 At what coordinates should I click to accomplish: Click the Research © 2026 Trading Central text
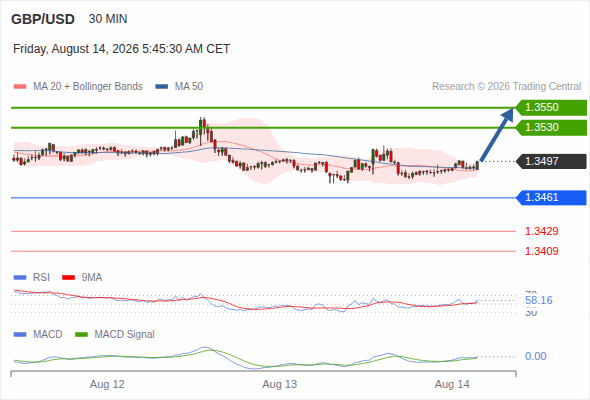(x=506, y=87)
